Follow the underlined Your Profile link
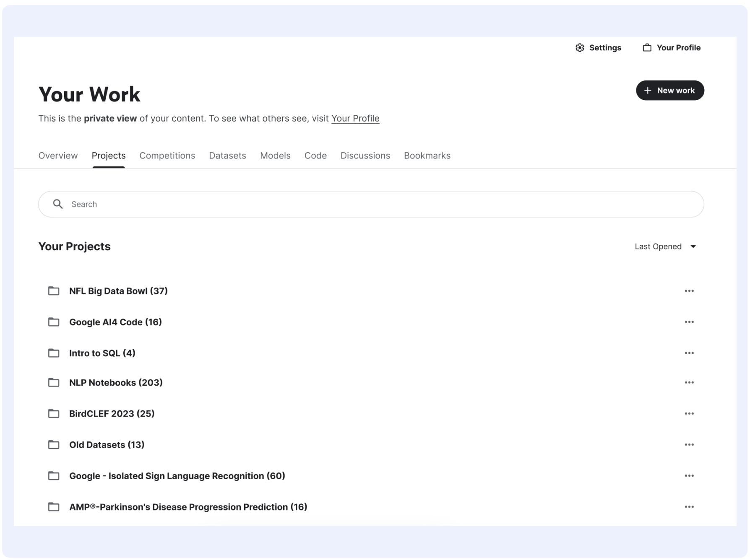 point(355,119)
